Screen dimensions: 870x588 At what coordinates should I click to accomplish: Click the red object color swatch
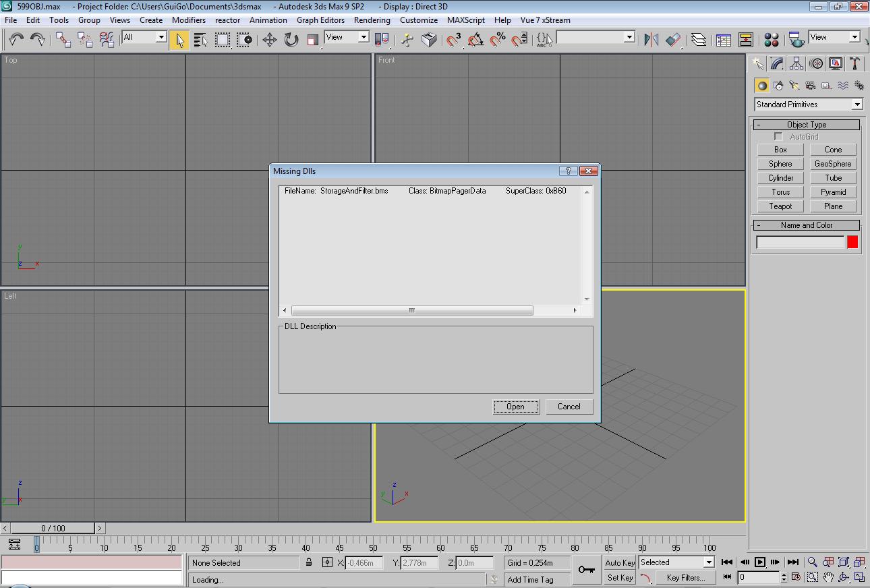coord(852,242)
